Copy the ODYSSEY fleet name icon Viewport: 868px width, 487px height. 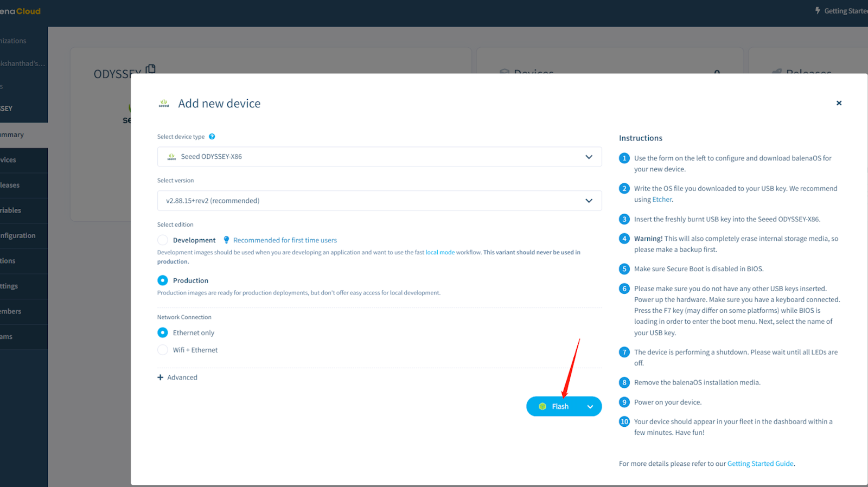tap(151, 69)
